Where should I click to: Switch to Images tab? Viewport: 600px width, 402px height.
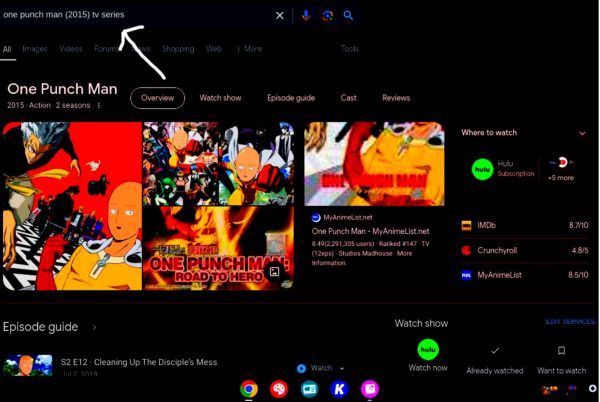pyautogui.click(x=35, y=49)
